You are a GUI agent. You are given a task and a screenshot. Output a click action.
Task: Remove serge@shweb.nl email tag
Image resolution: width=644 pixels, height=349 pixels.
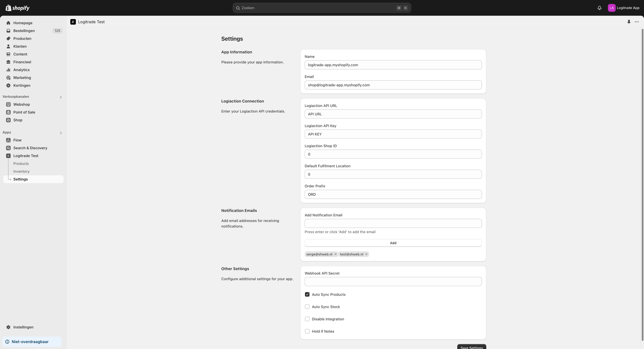coord(336,254)
